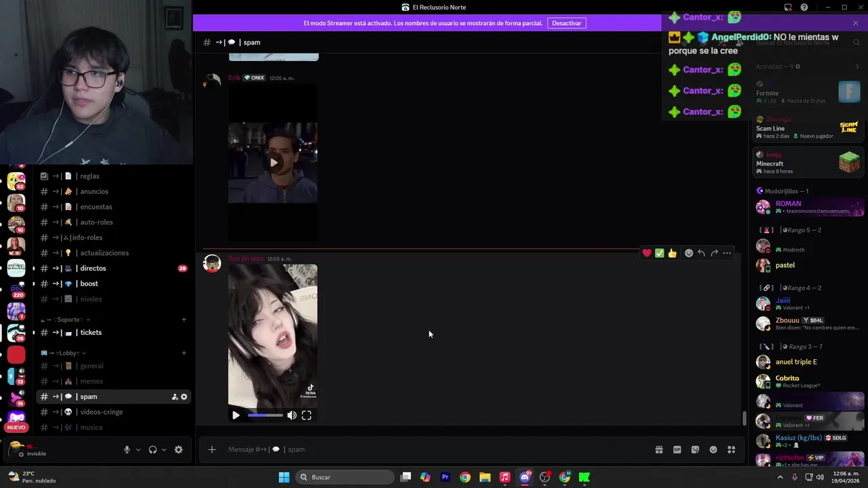Open the reglas channel
Screen dimensions: 868x488
(113, 176)
